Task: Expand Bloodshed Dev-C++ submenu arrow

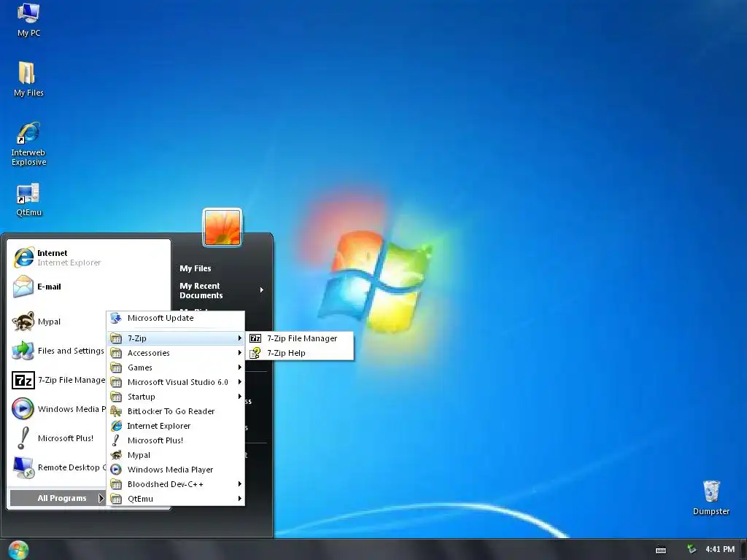Action: click(x=239, y=484)
